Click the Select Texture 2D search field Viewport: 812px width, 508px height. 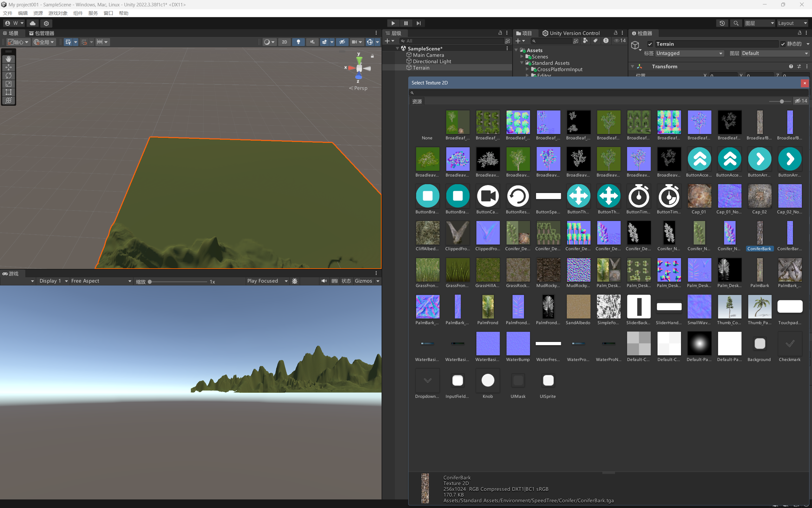(608, 92)
